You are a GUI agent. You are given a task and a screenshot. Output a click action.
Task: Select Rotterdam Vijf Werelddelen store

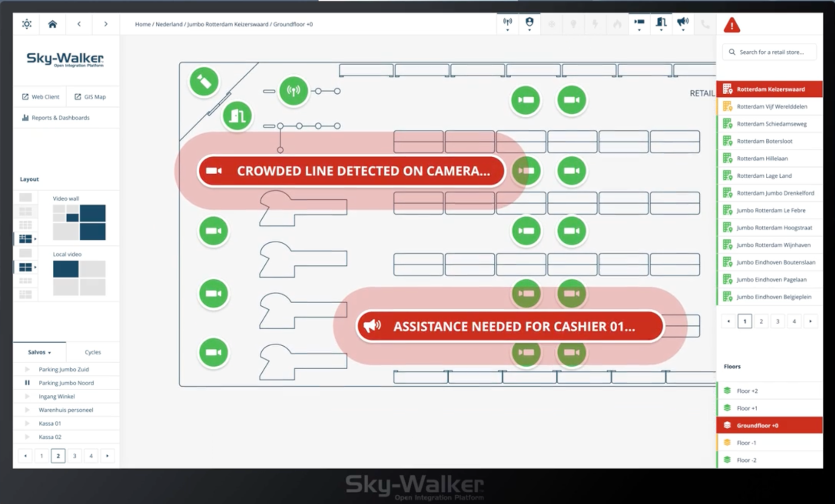(x=770, y=107)
